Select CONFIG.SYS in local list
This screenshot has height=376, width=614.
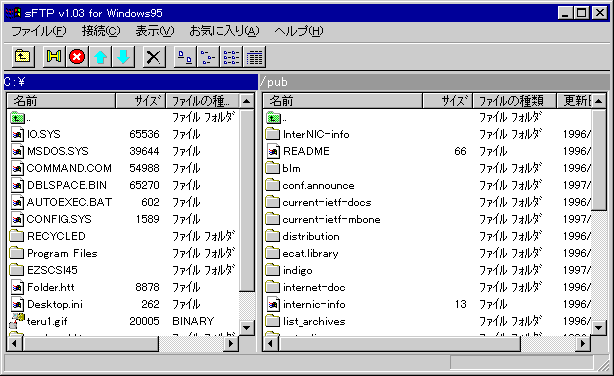[59, 219]
